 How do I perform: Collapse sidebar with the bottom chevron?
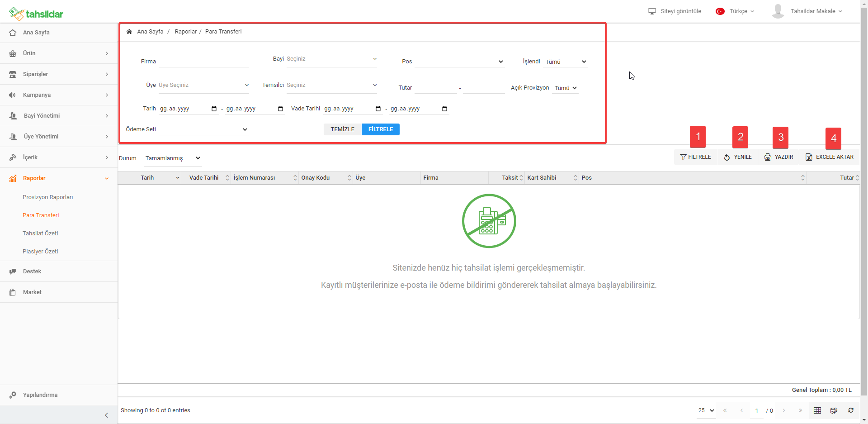tap(106, 415)
